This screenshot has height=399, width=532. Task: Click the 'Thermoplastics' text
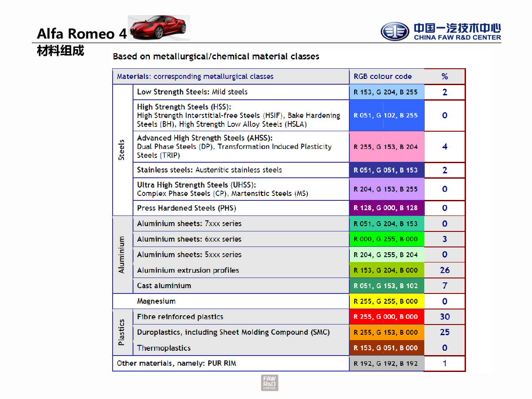click(x=164, y=348)
